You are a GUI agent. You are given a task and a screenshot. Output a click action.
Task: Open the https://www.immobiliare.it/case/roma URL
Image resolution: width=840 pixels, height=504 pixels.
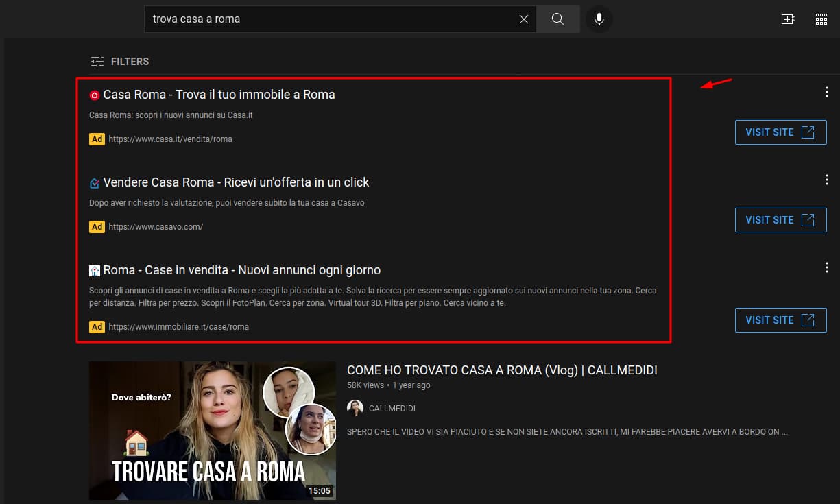pyautogui.click(x=178, y=327)
